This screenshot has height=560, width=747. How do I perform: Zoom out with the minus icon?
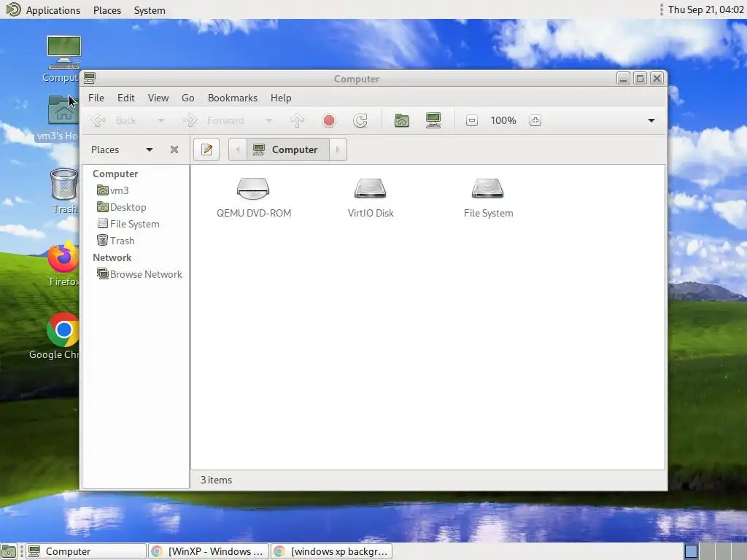click(x=472, y=120)
